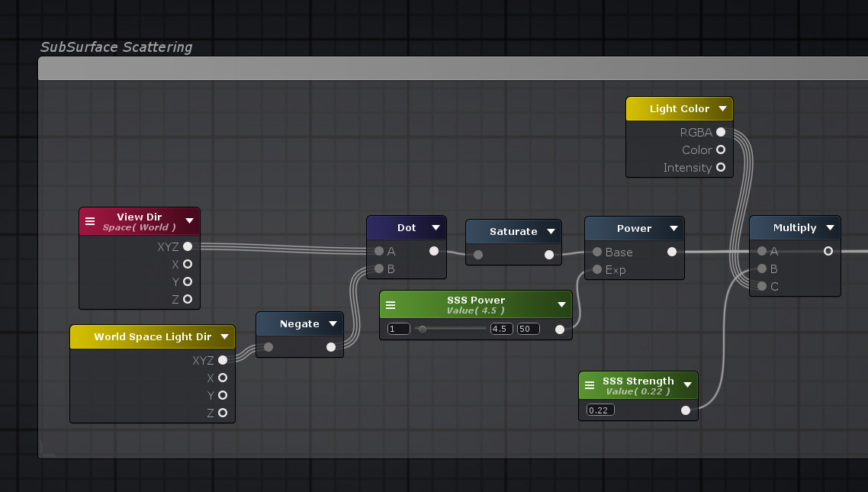Select the Saturate node title
The image size is (868, 492).
point(513,231)
